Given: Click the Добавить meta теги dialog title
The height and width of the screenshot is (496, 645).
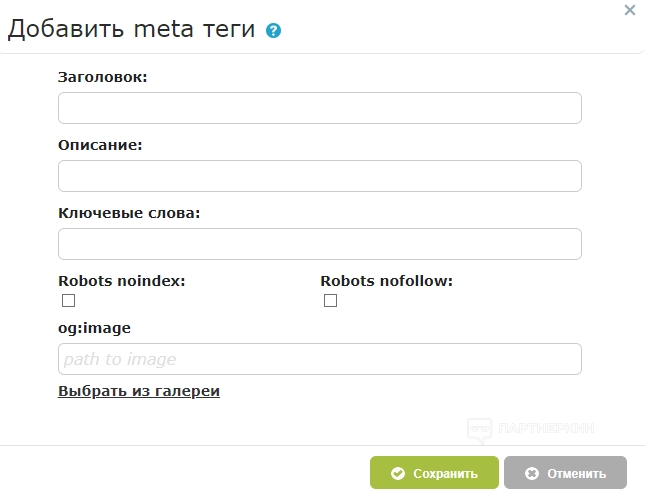Looking at the screenshot, I should [x=132, y=29].
